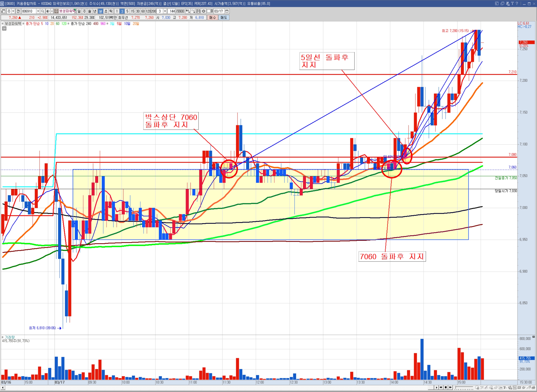Click the grid table icon under stock name

pyautogui.click(x=4, y=29)
